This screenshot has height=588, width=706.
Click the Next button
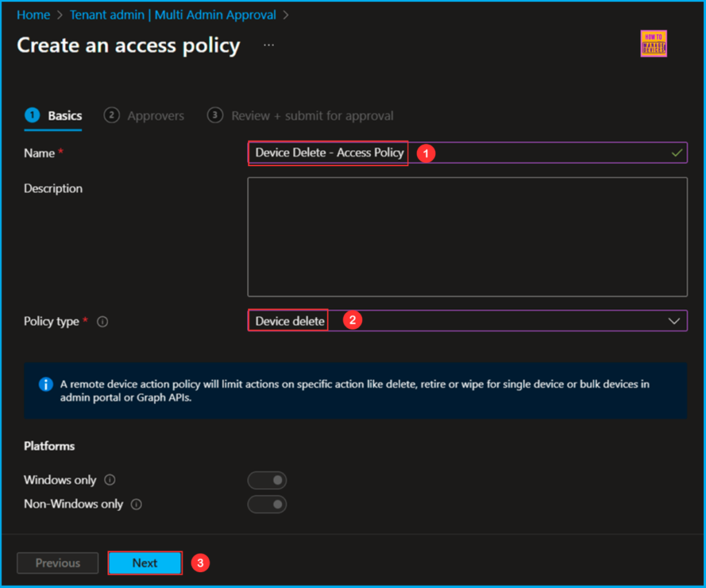[x=145, y=562]
